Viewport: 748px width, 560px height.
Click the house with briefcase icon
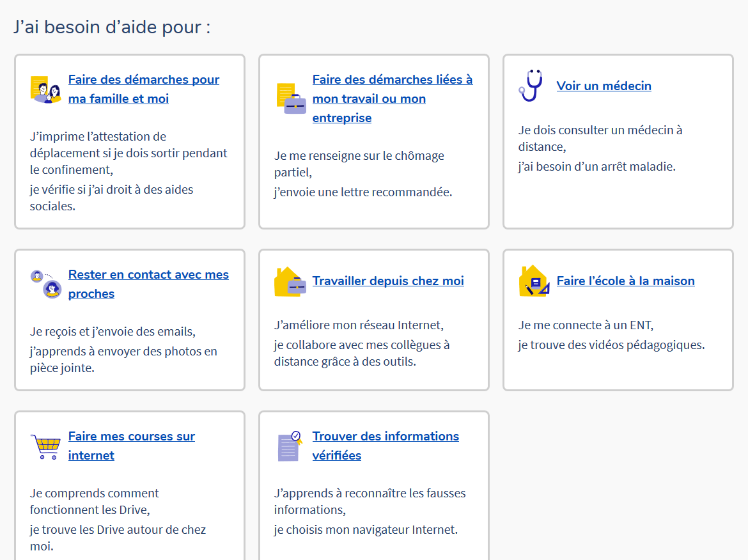pyautogui.click(x=290, y=281)
